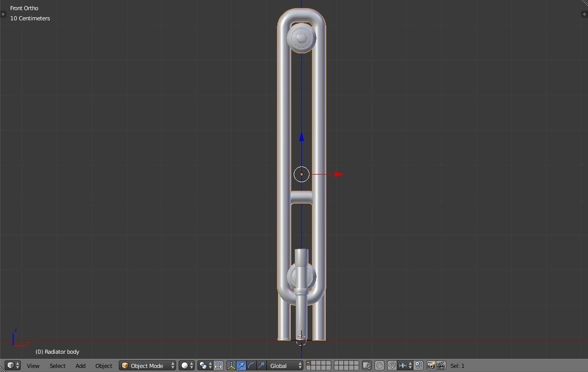The width and height of the screenshot is (588, 372).
Task: Open the Object menu
Action: (103, 366)
